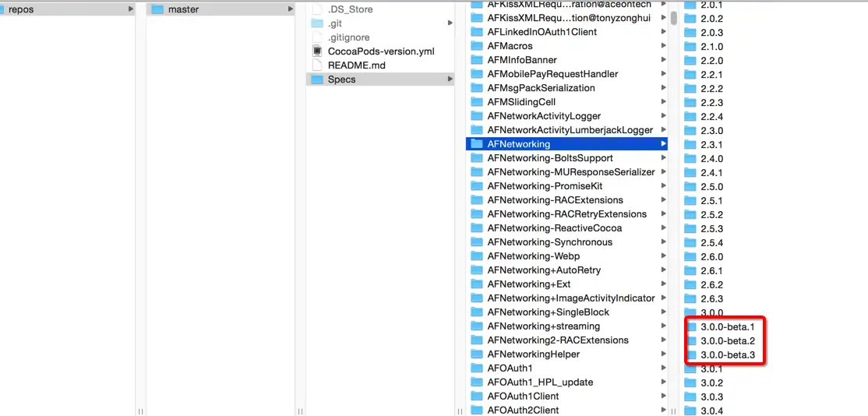The height and width of the screenshot is (416, 868).
Task: Select the 3.0.0-beta.2 version name
Action: [x=728, y=340]
